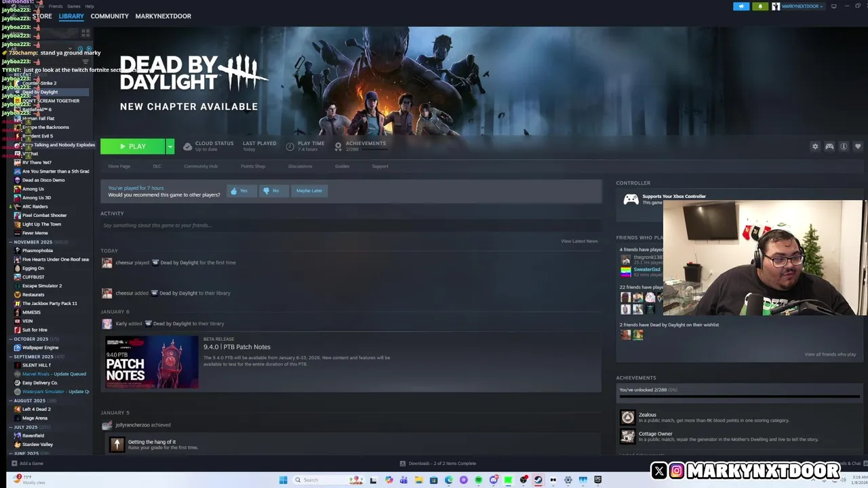The image size is (868, 488).
Task: Click View Latest News link
Action: tap(579, 241)
